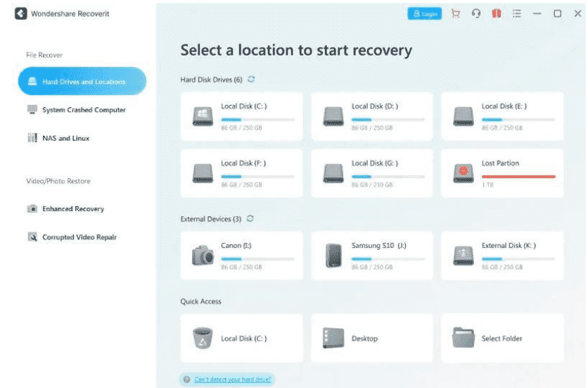The height and width of the screenshot is (388, 588).
Task: Select the Hard Drives and Locations tab
Action: pyautogui.click(x=82, y=82)
